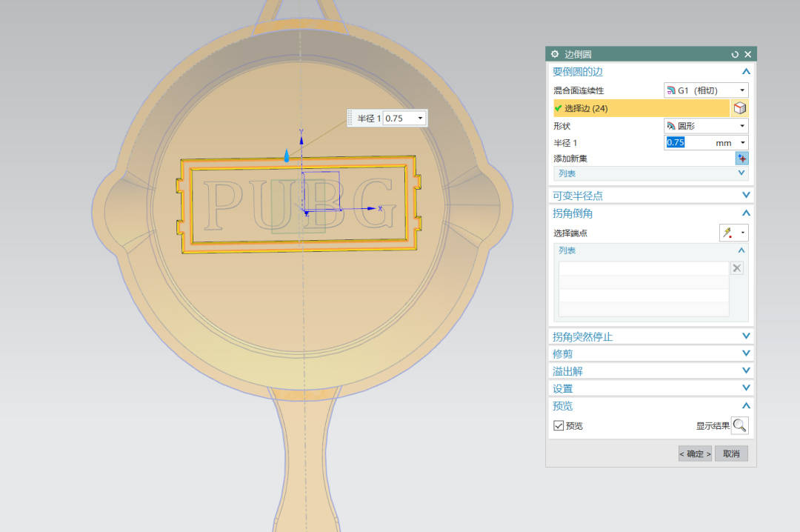
Task: Close the edge blend dialog
Action: click(747, 54)
